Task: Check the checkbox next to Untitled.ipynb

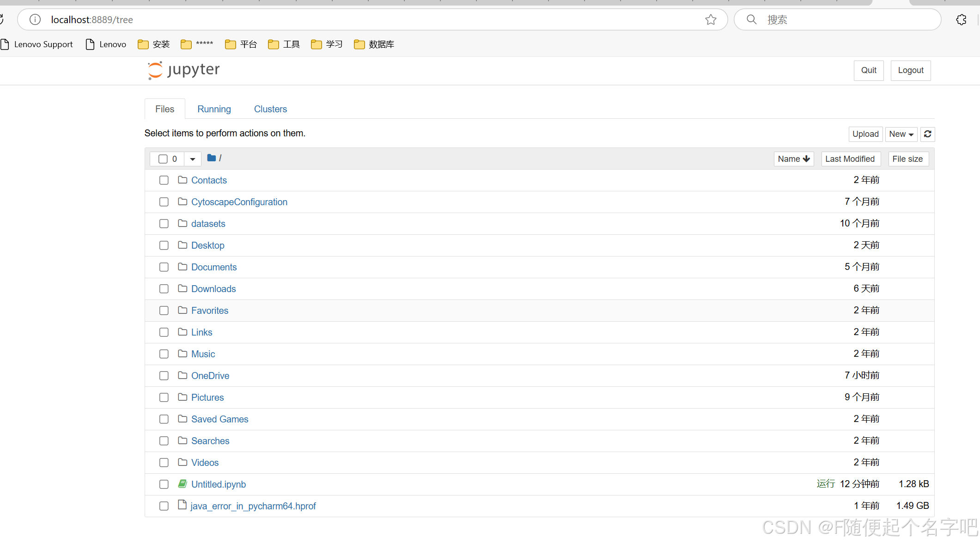Action: click(x=164, y=484)
